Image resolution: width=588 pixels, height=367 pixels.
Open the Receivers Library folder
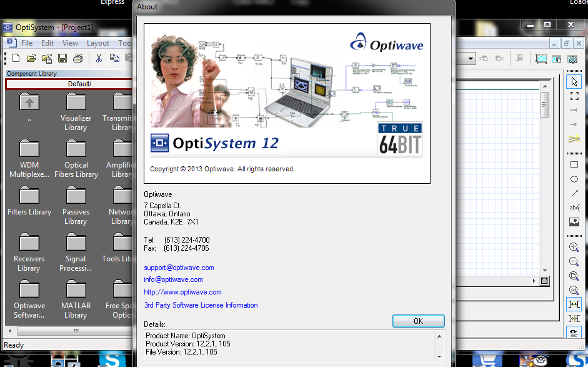(x=29, y=253)
